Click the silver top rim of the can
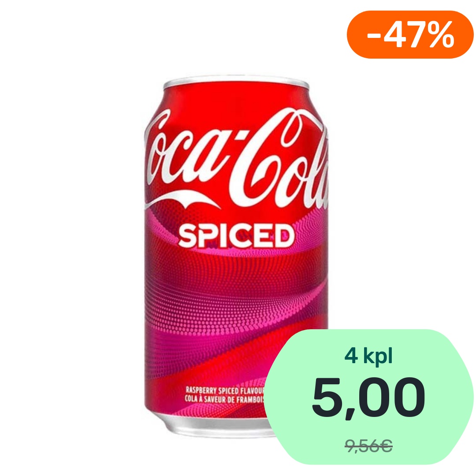This screenshot has height=476, width=476. pos(236,82)
